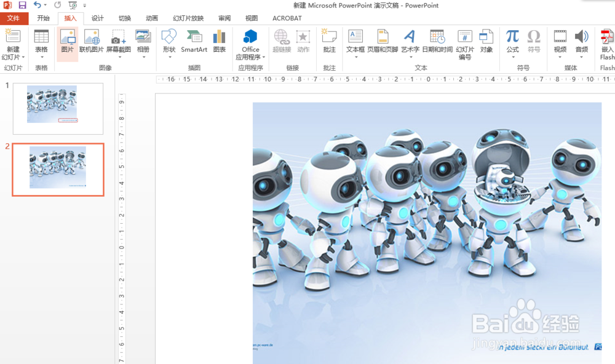Open the Undo history dropdown arrow

(x=45, y=5)
